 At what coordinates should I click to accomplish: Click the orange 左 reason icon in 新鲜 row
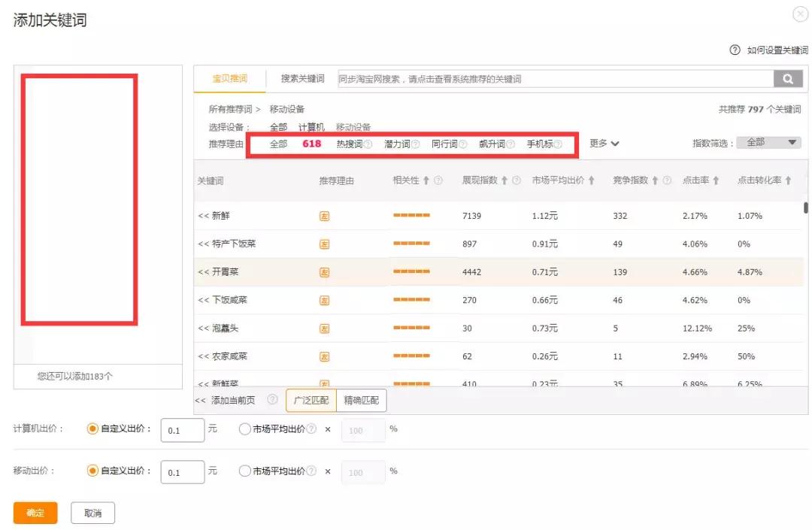click(x=323, y=217)
